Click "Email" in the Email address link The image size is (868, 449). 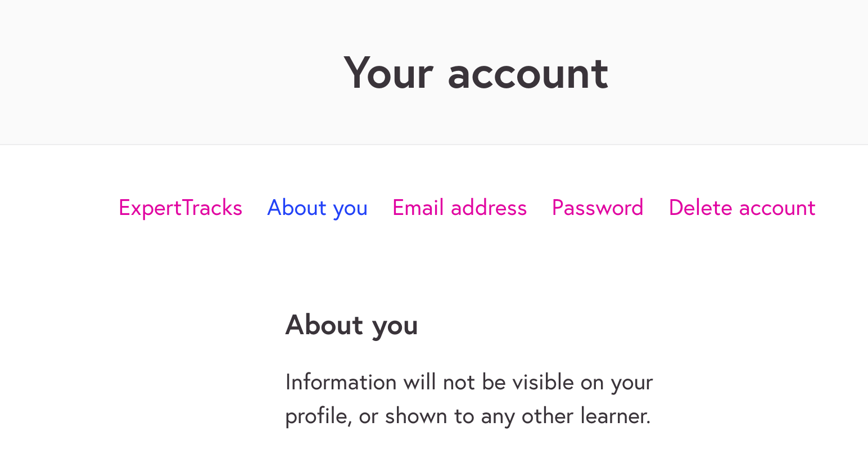coord(419,208)
